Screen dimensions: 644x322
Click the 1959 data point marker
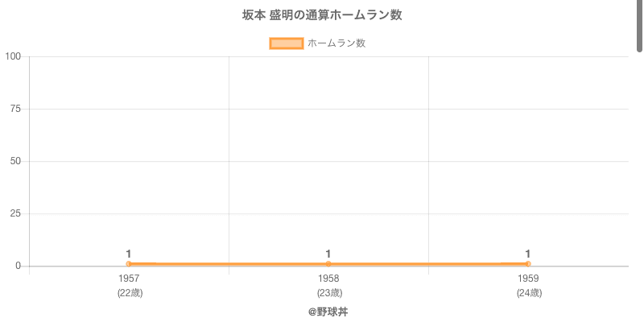[x=528, y=264]
